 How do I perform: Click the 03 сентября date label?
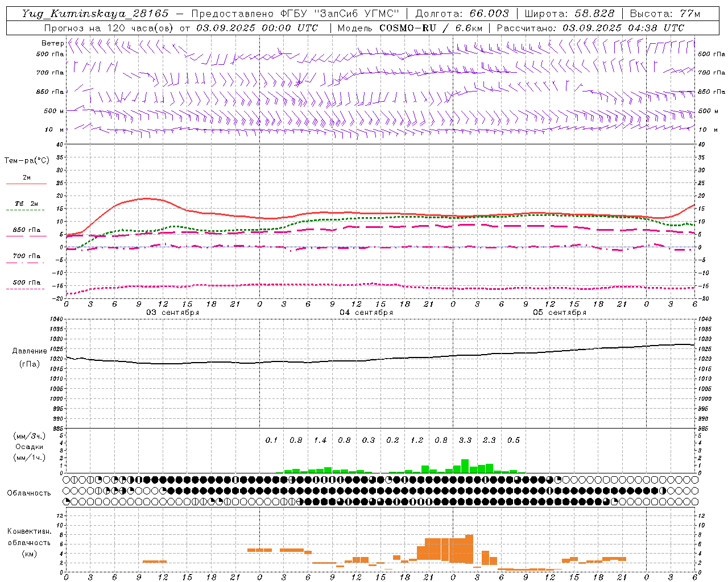pyautogui.click(x=173, y=313)
